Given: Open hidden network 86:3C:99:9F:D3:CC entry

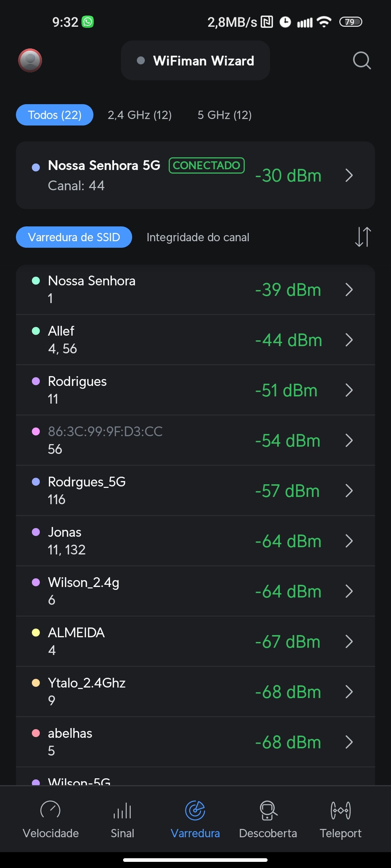Looking at the screenshot, I should 181,440.
